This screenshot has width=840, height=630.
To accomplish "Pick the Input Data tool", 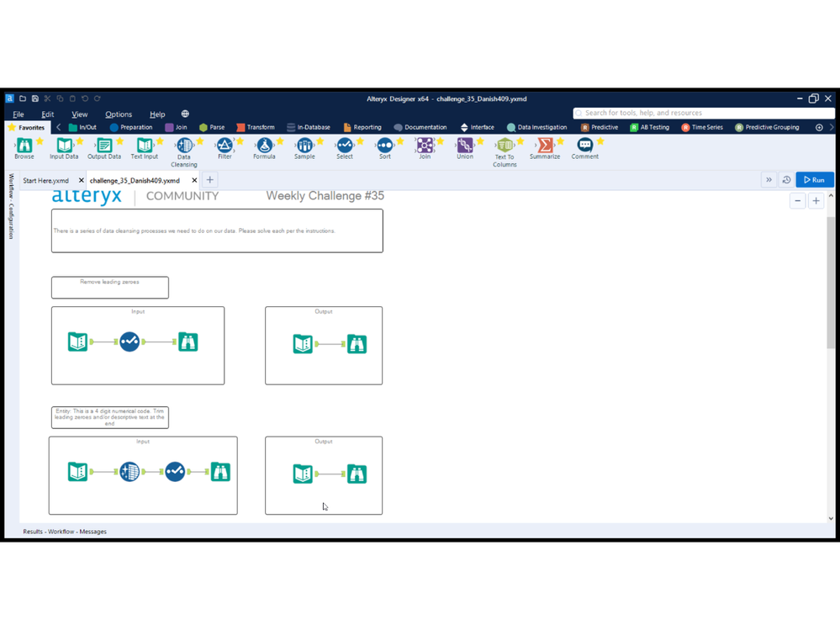I will pyautogui.click(x=64, y=148).
